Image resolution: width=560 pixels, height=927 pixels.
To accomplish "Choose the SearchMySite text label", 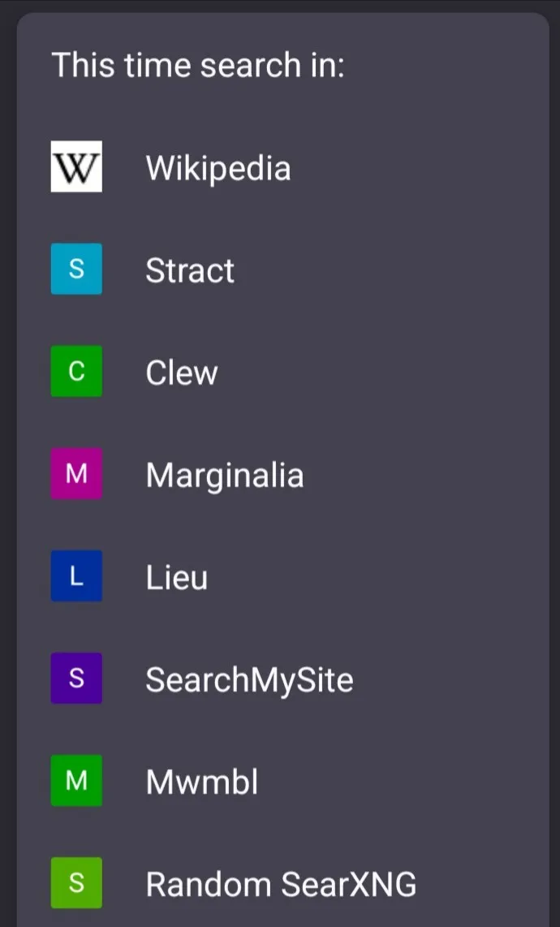I will (249, 679).
